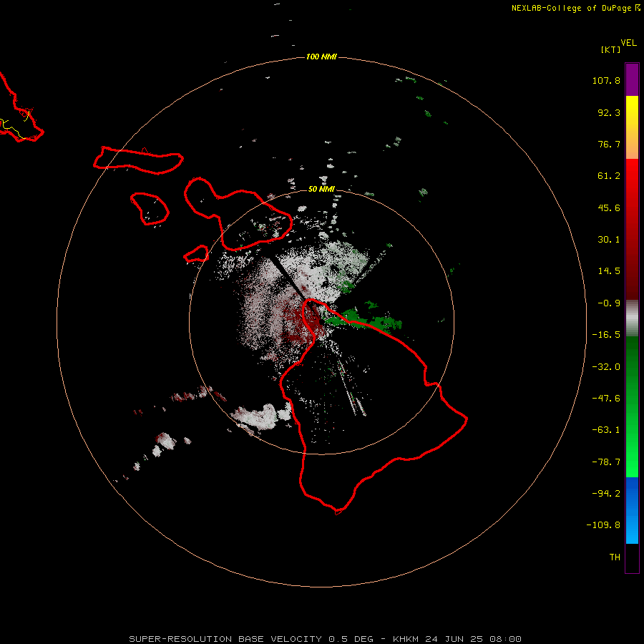
Task: Click the KHKM 24 JUN 25 08:00 timestamp
Action: [457, 639]
